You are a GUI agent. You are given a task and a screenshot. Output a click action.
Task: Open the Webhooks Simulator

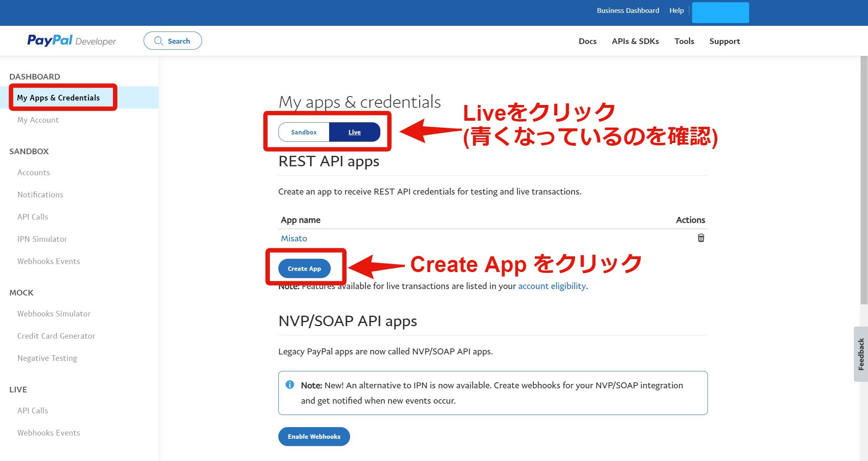tap(54, 314)
